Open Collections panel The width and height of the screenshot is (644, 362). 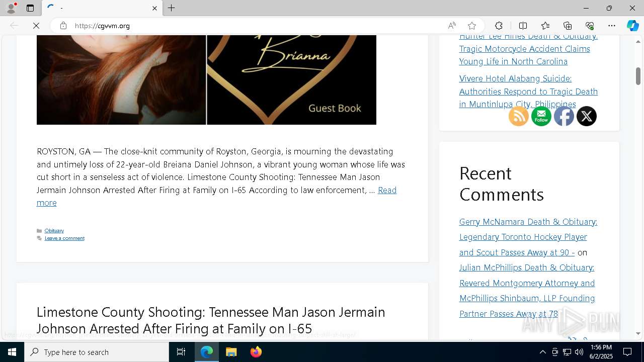coord(568,26)
